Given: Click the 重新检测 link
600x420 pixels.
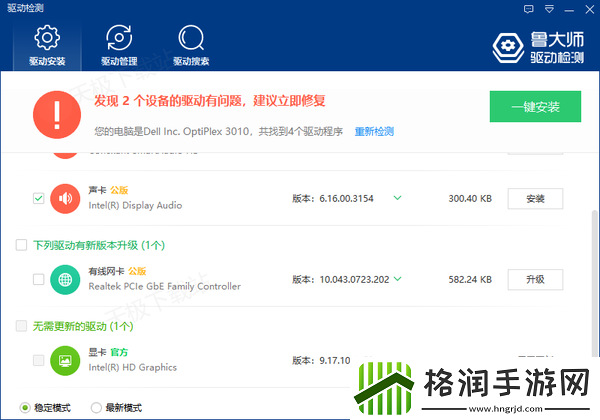Looking at the screenshot, I should pos(374,132).
